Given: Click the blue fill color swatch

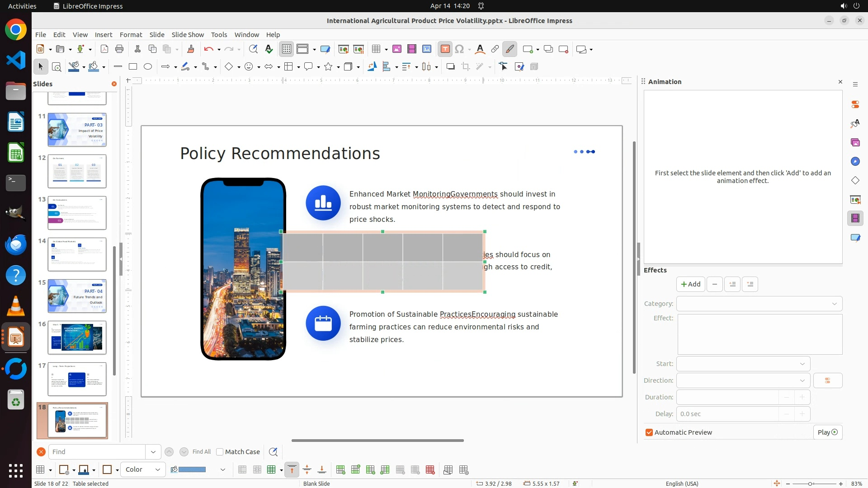Looking at the screenshot, I should pos(192,469).
